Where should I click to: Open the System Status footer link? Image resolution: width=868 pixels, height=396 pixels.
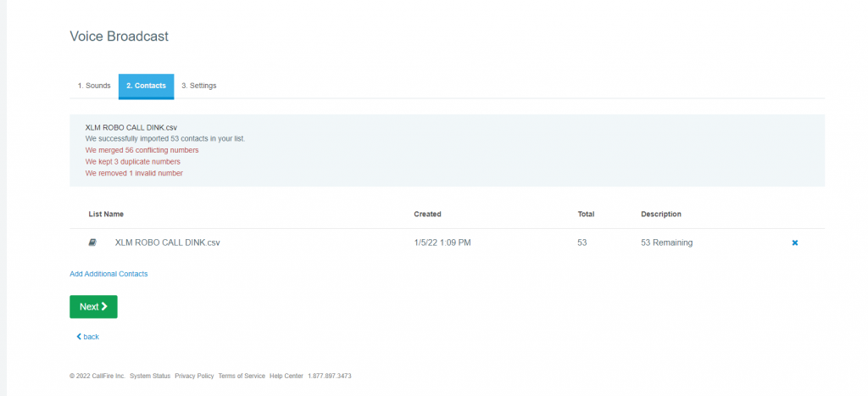[x=150, y=376]
